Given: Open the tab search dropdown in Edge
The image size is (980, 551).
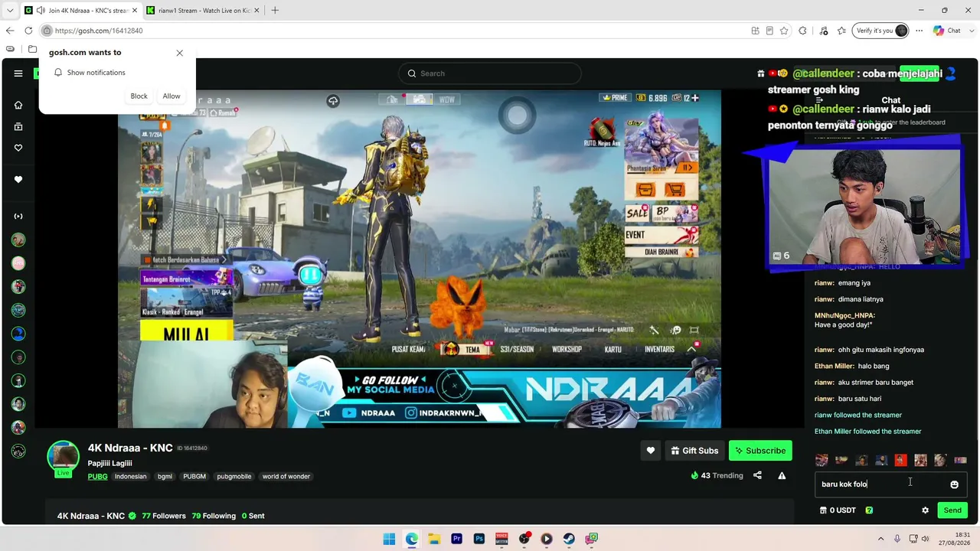Looking at the screenshot, I should (10, 11).
